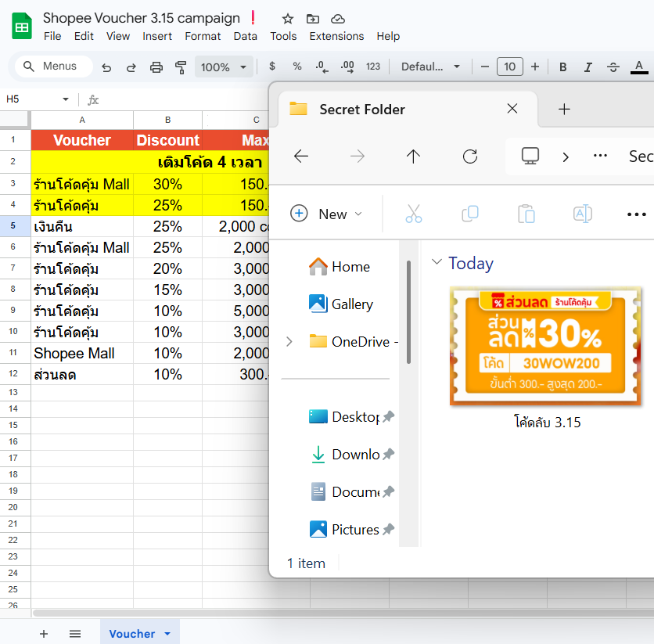
Task: Activate the paint format tool
Action: point(181,67)
